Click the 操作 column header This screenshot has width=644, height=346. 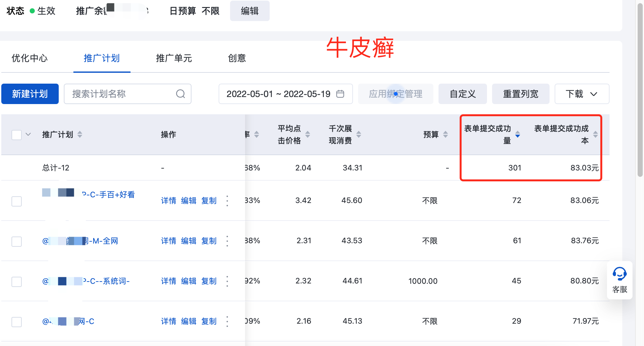point(168,135)
